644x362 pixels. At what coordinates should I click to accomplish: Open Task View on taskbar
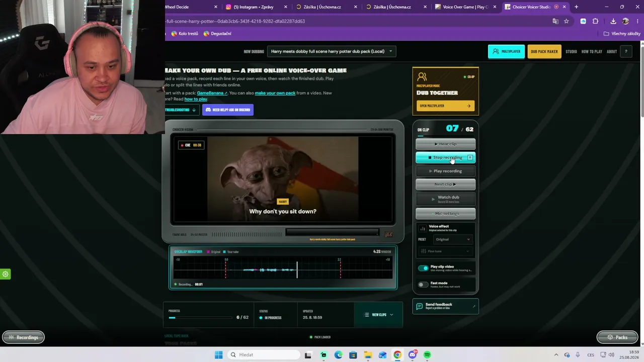pos(308,355)
